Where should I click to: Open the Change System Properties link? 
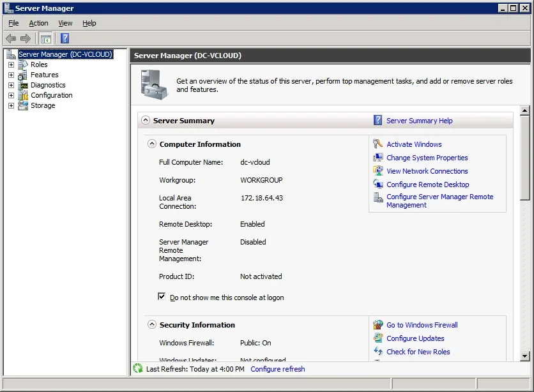427,158
